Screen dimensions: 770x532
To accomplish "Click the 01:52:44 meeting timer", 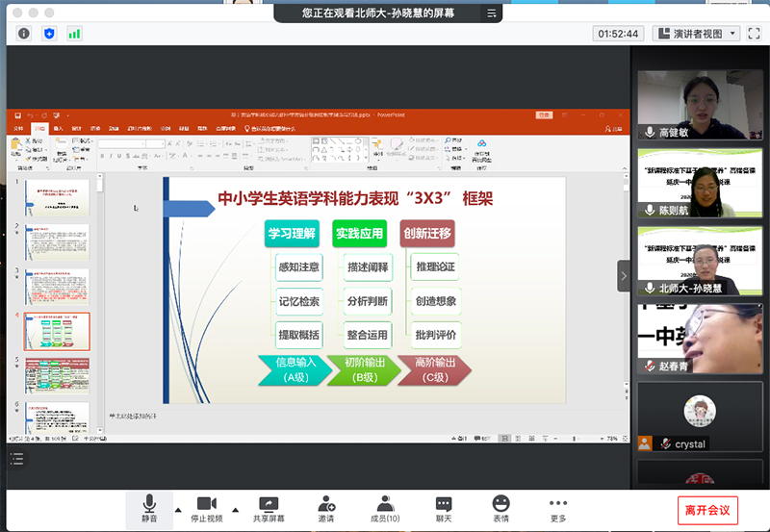I will point(618,34).
